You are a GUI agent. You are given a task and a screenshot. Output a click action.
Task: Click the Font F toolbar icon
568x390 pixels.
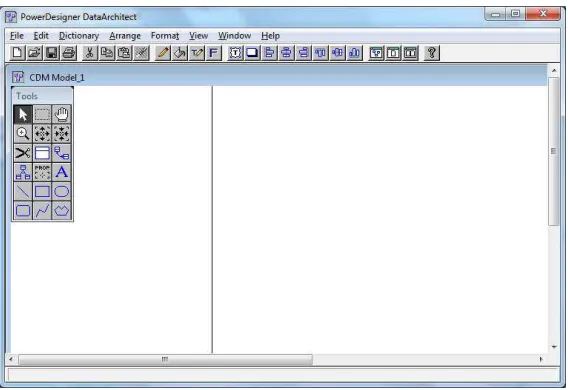[x=214, y=53]
